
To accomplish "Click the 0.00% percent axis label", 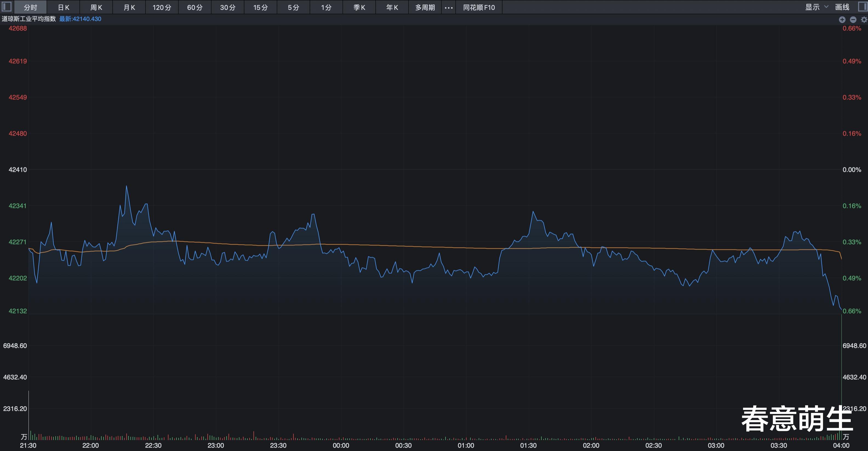I will point(852,170).
